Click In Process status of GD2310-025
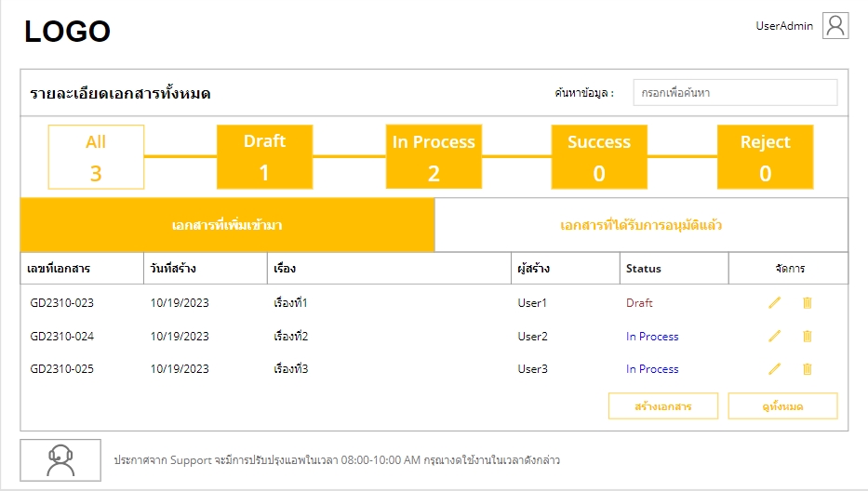This screenshot has width=868, height=491. [652, 368]
